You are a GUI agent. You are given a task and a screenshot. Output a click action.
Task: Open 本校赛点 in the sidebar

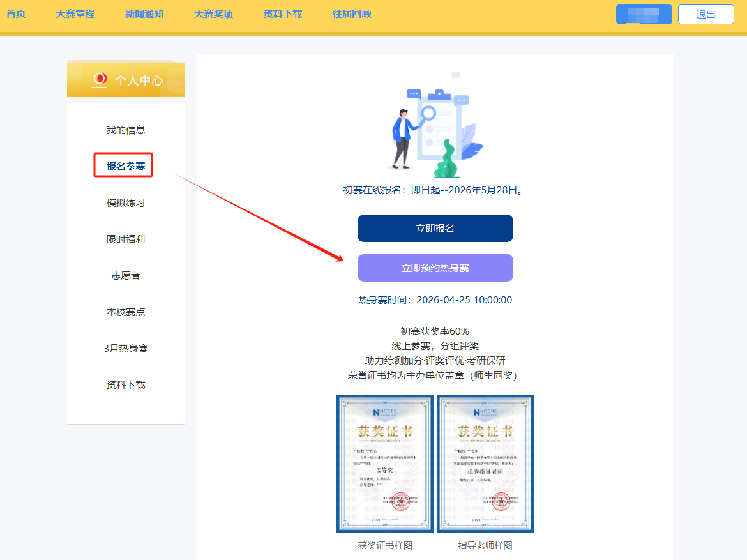pyautogui.click(x=126, y=312)
